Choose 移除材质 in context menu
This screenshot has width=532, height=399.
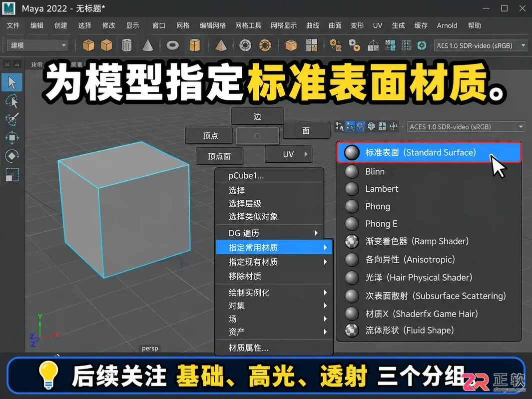[x=274, y=276]
